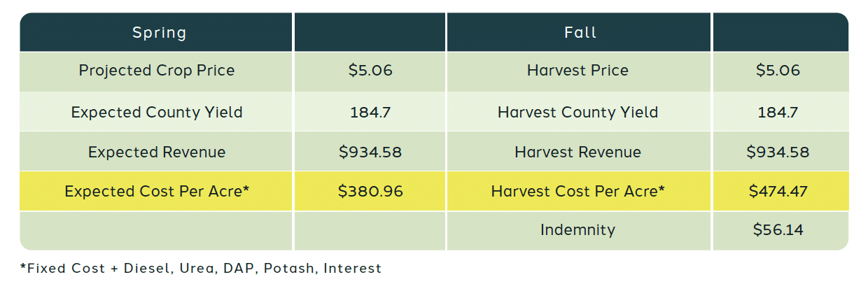This screenshot has width=868, height=284.
Task: Select the Fall $934.58 revenue value
Action: pyautogui.click(x=780, y=152)
